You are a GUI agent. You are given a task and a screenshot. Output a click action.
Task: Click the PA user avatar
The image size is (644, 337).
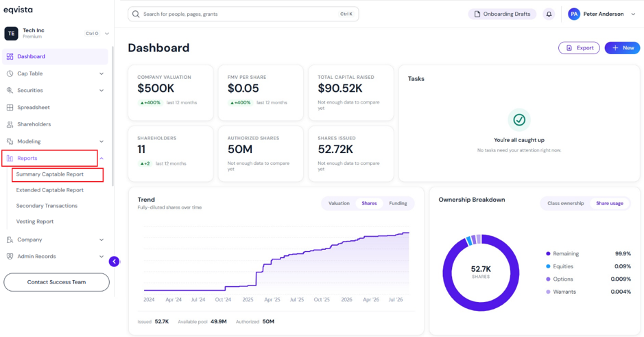[x=574, y=14]
